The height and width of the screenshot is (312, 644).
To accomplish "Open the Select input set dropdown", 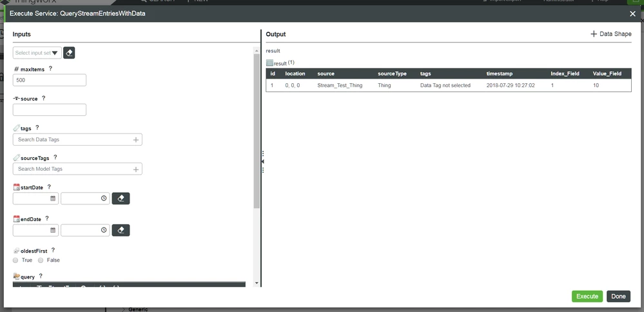I will (37, 53).
